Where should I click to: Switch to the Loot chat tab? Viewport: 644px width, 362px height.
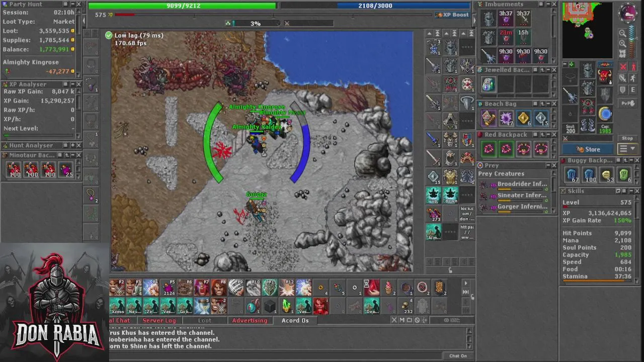[205, 320]
